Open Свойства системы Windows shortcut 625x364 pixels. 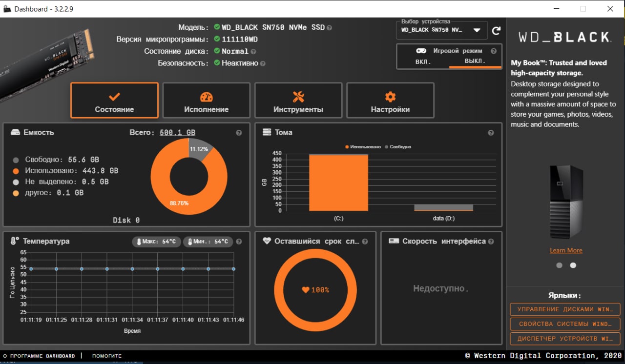[565, 324]
